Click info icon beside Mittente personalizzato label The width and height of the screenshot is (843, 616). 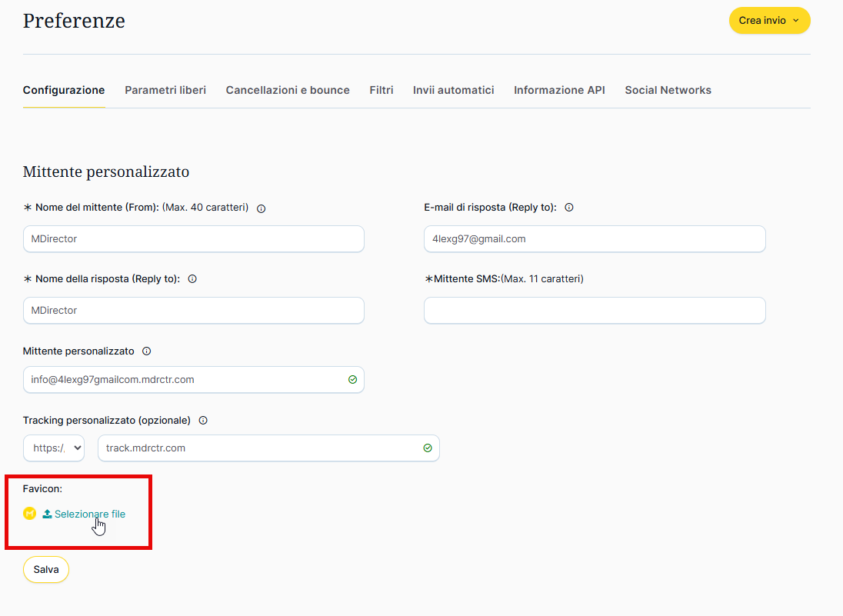pos(147,351)
